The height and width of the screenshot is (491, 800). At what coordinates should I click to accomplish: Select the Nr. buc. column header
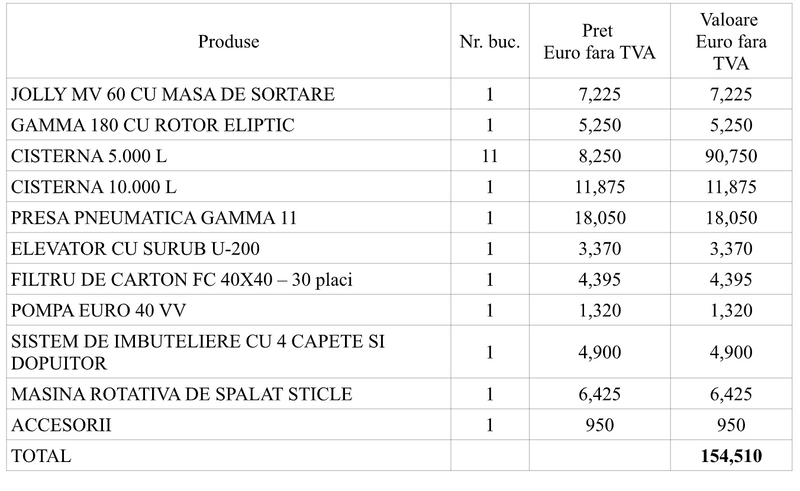click(490, 42)
